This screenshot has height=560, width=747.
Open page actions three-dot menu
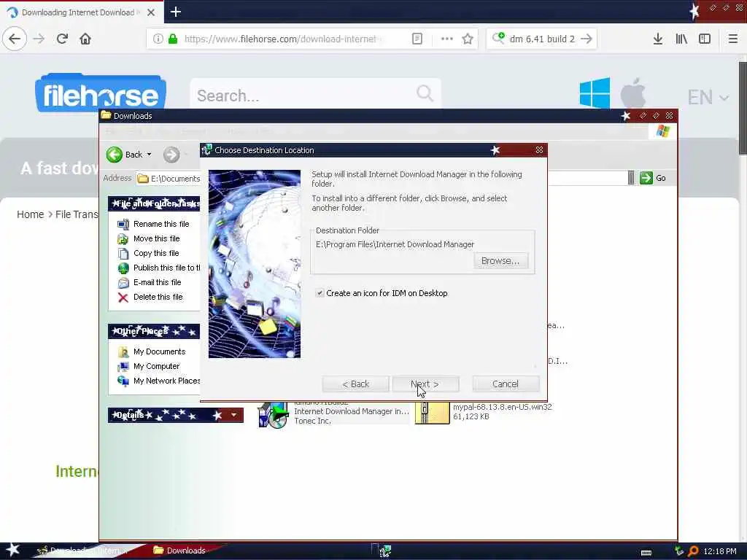(447, 39)
